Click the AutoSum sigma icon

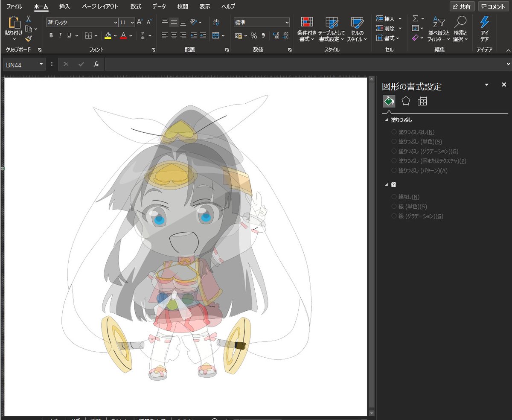pos(415,19)
